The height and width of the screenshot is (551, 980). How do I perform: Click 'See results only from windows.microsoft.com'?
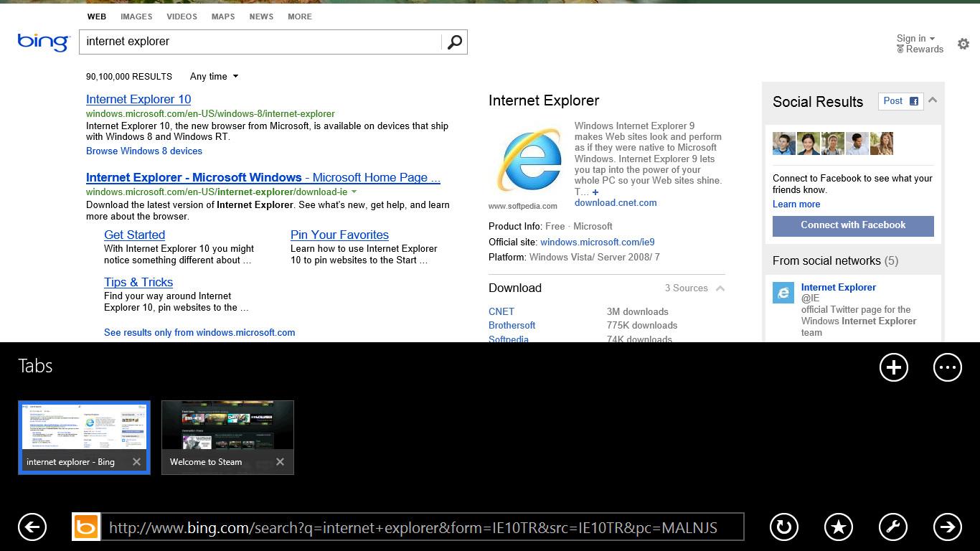[199, 333]
